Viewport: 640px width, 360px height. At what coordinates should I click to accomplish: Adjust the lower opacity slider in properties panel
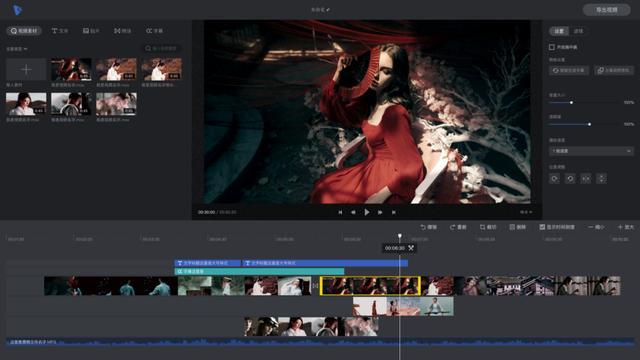tap(589, 124)
